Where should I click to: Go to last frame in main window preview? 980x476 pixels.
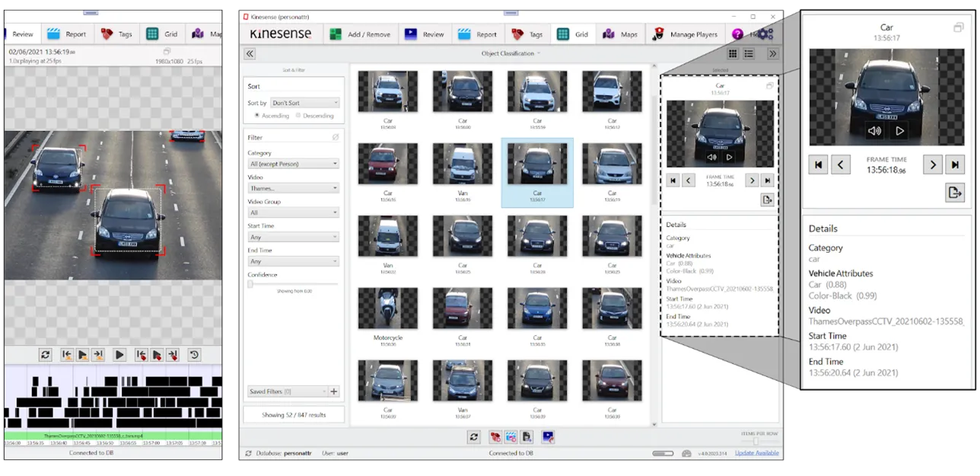(768, 180)
